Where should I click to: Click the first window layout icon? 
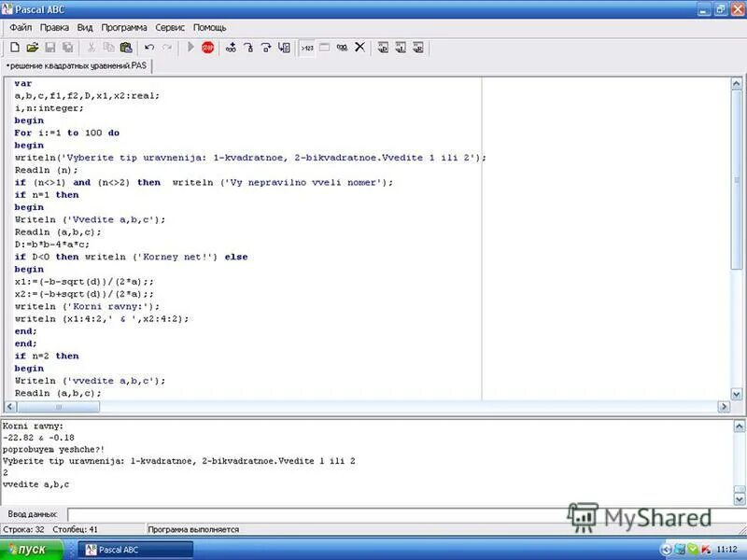[383, 48]
